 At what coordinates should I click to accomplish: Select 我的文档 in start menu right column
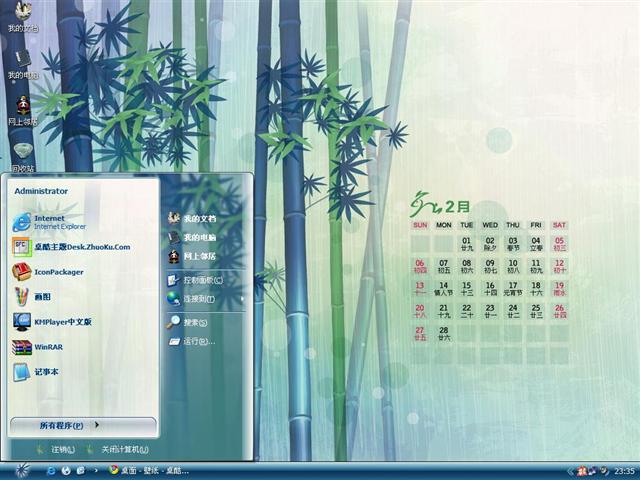pyautogui.click(x=192, y=218)
